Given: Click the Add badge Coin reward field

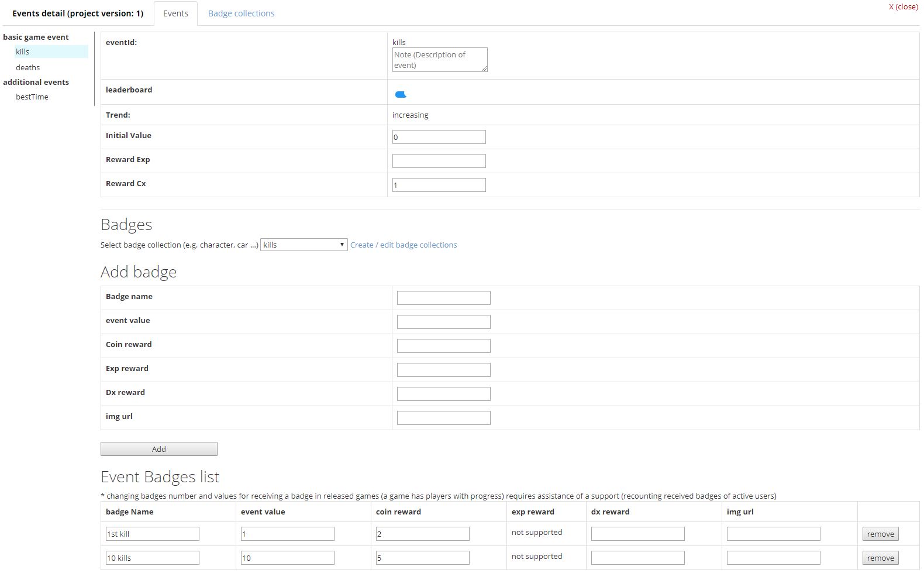Looking at the screenshot, I should click(x=443, y=346).
